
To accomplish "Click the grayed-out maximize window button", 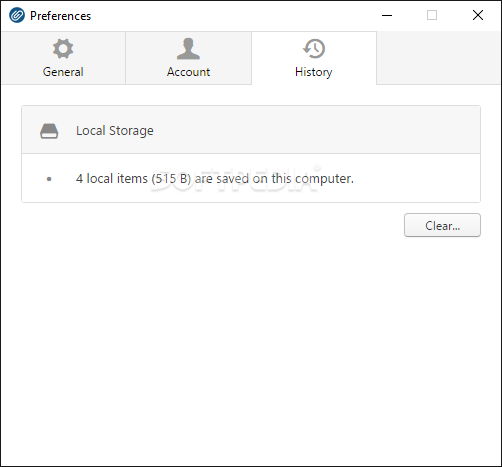I will pyautogui.click(x=432, y=15).
